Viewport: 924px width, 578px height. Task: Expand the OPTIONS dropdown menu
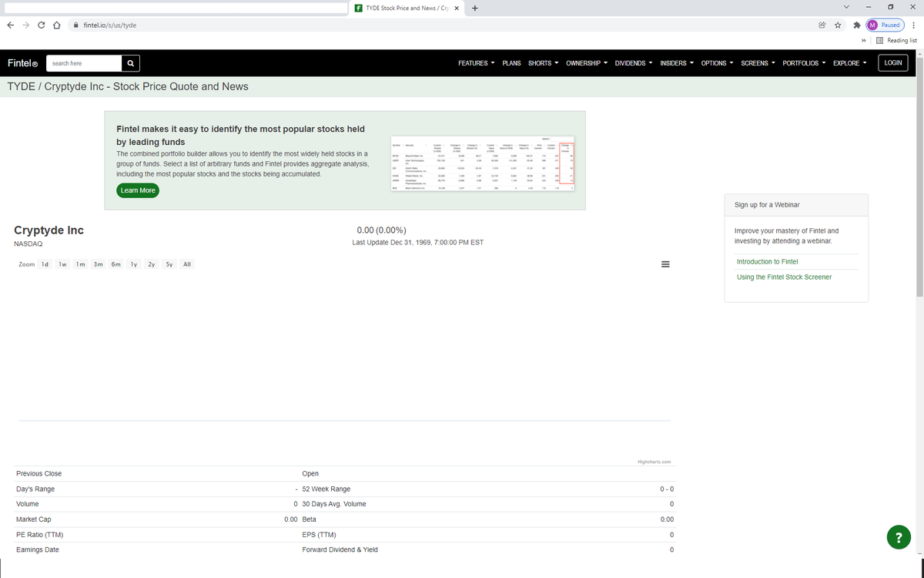717,63
